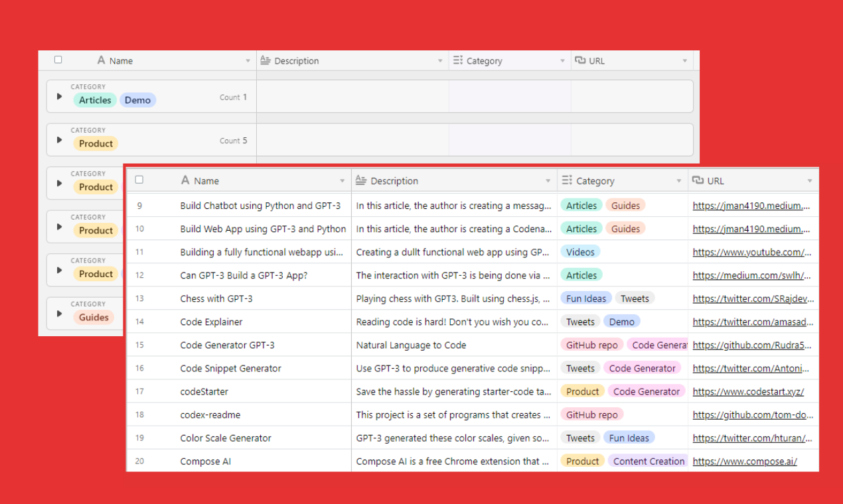Click row number 15
The width and height of the screenshot is (843, 504).
click(139, 345)
